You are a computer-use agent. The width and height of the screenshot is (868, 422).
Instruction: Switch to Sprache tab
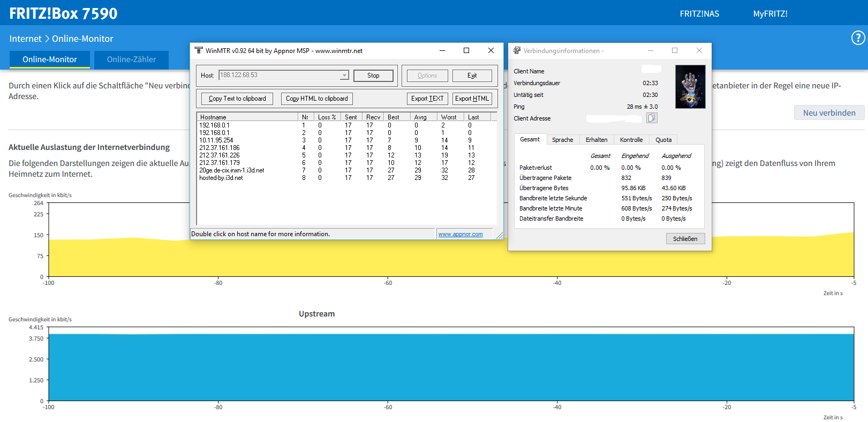(x=563, y=140)
